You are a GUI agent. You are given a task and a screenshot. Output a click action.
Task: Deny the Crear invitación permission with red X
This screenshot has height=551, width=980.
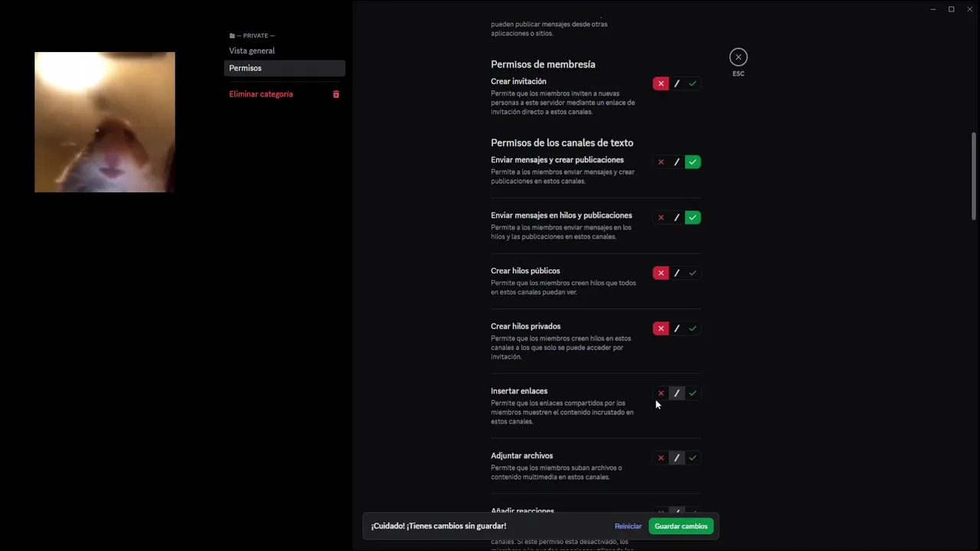pyautogui.click(x=661, y=83)
